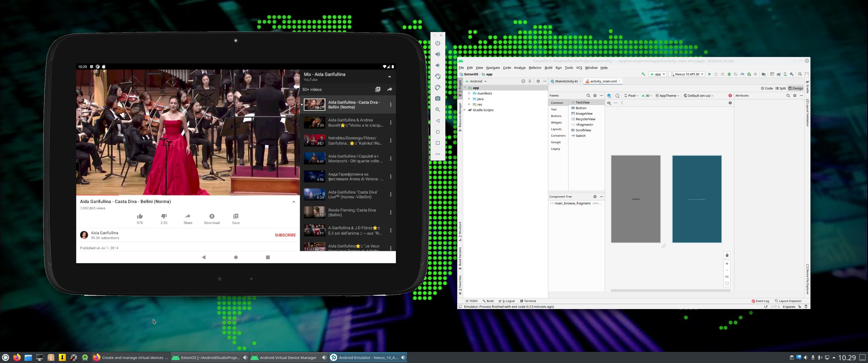Open the Build menu in Android Studio
Image resolution: width=868 pixels, height=363 pixels.
[x=548, y=68]
